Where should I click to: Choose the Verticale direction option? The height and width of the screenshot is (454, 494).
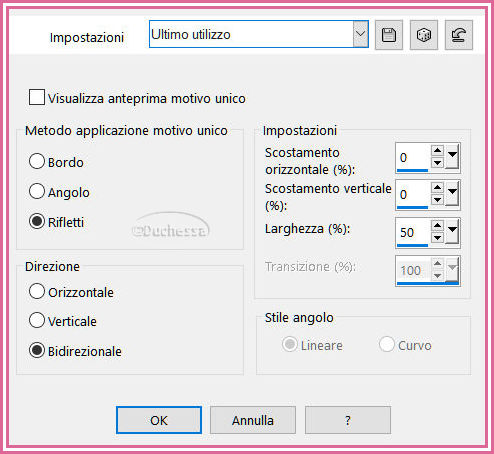point(37,320)
